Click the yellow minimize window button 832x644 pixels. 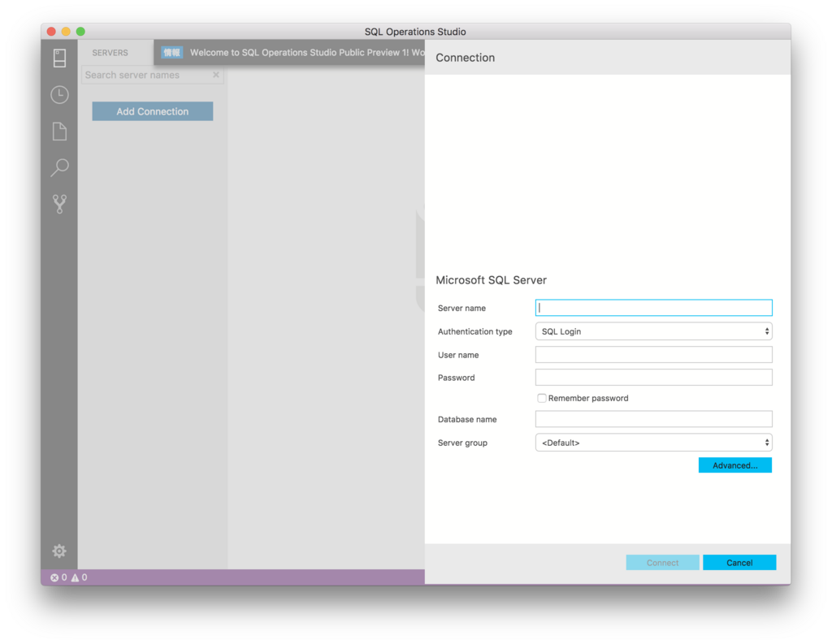[x=66, y=32]
